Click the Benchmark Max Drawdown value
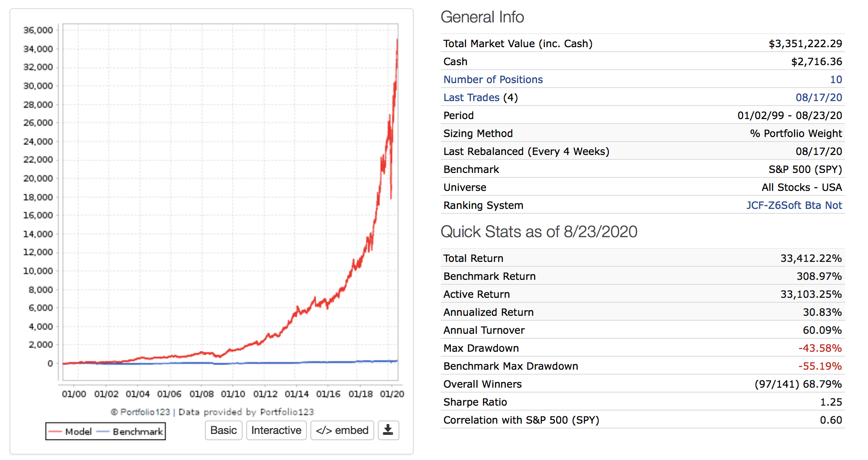The height and width of the screenshot is (460, 868). pos(819,366)
